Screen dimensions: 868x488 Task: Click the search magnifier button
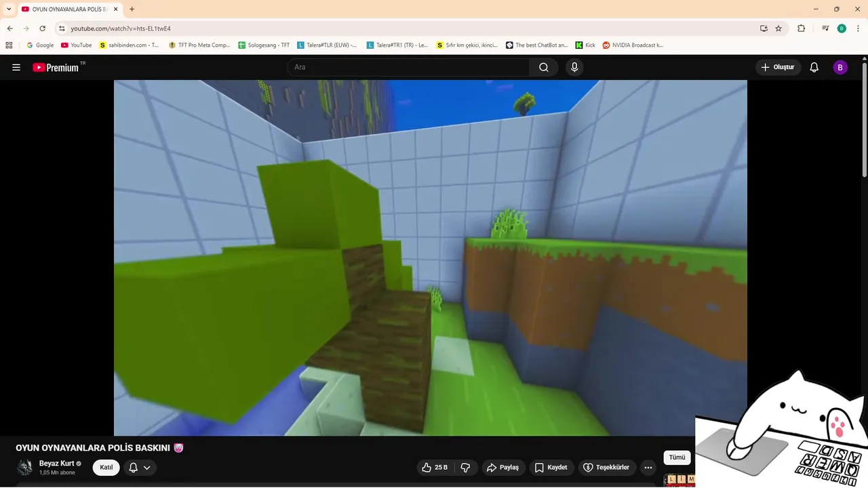[x=544, y=67]
